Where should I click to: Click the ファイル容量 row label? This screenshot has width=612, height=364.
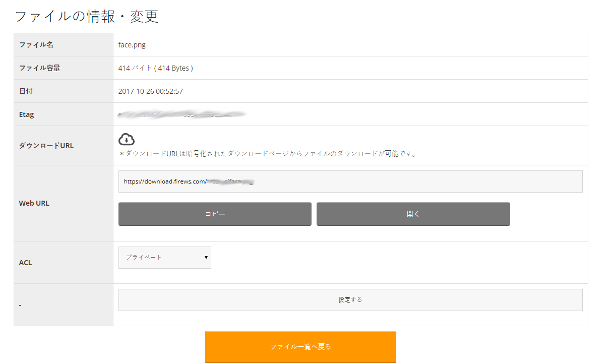click(39, 68)
